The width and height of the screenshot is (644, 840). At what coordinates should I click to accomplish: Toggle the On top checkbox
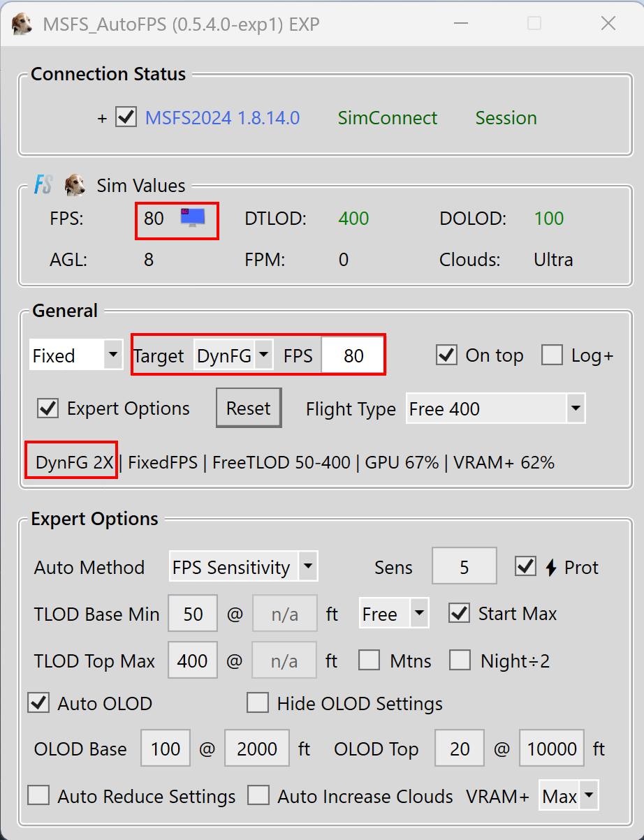click(447, 355)
